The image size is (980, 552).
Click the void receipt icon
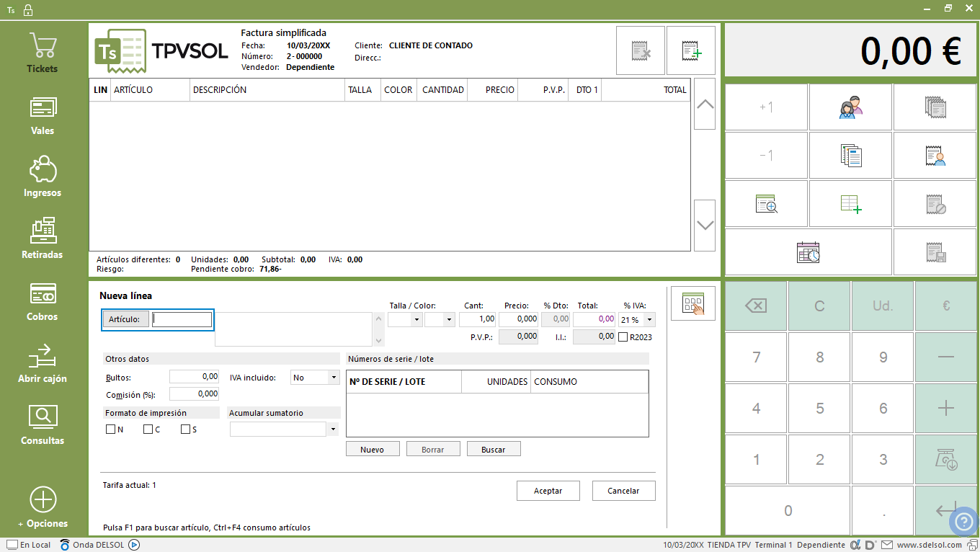[x=935, y=204]
